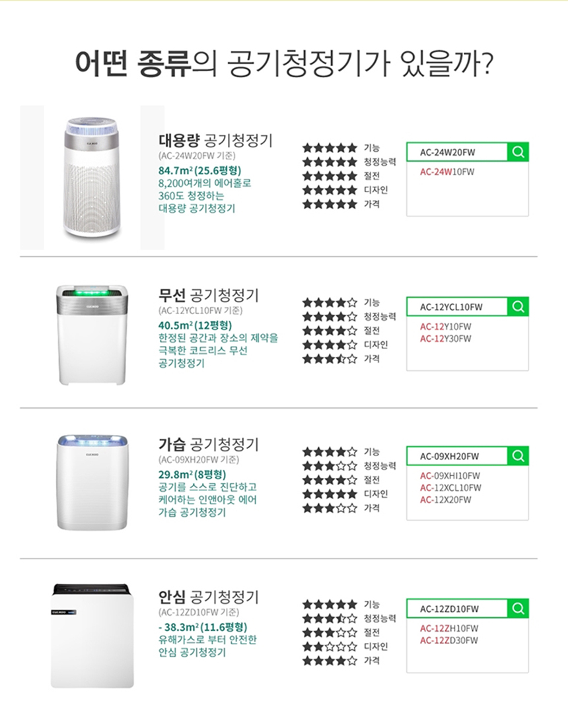This screenshot has height=728, width=568.
Task: Click the search icon beside AC-12YCL10FW
Action: (518, 306)
